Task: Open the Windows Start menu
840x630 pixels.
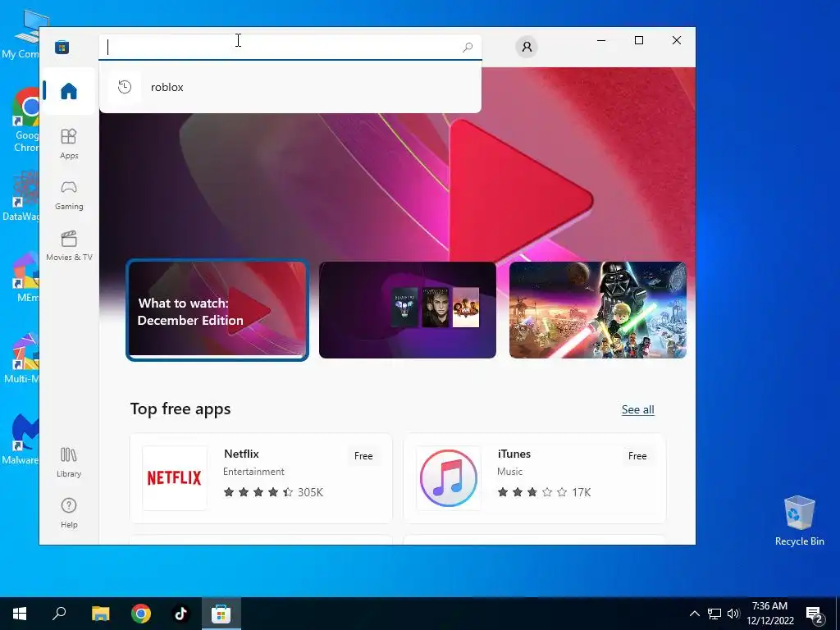Action: (x=20, y=614)
